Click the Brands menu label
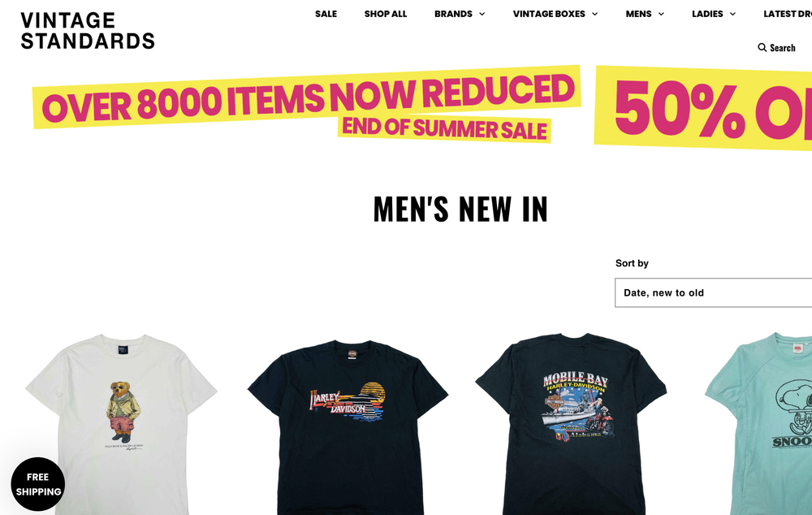 [453, 14]
